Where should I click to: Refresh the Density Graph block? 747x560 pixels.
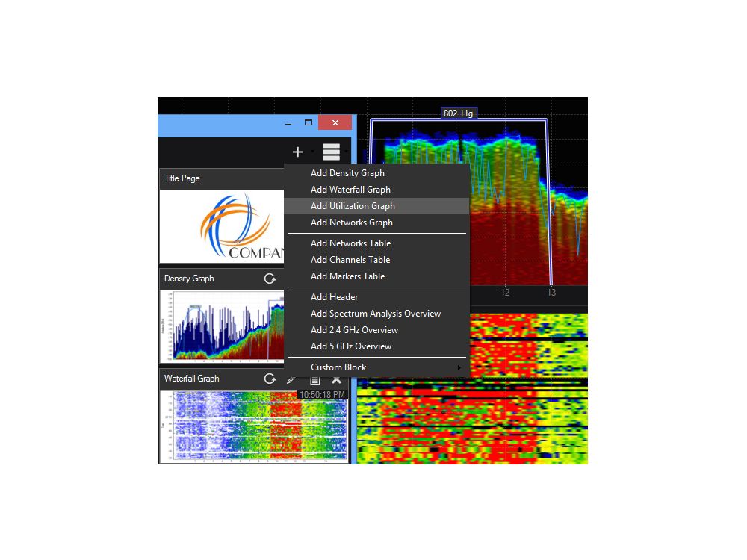[270, 279]
